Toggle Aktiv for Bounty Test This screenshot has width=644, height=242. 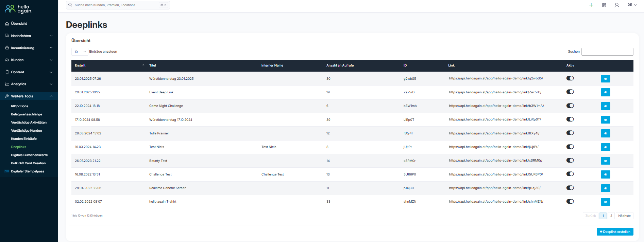coord(570,160)
